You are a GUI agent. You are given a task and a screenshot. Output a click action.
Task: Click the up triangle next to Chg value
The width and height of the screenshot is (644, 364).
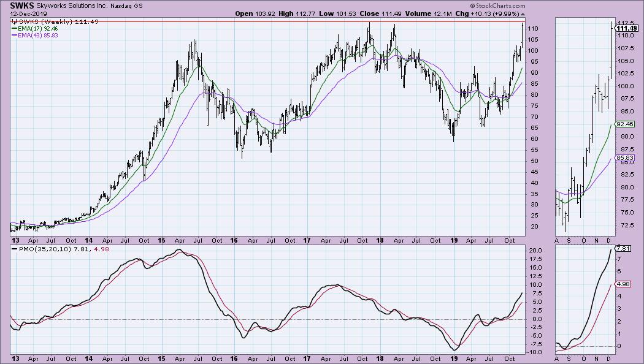click(523, 14)
